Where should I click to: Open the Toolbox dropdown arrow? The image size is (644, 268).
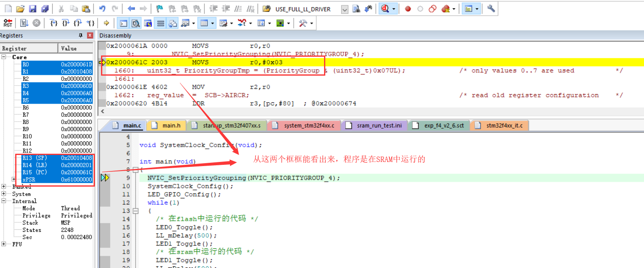tap(312, 23)
